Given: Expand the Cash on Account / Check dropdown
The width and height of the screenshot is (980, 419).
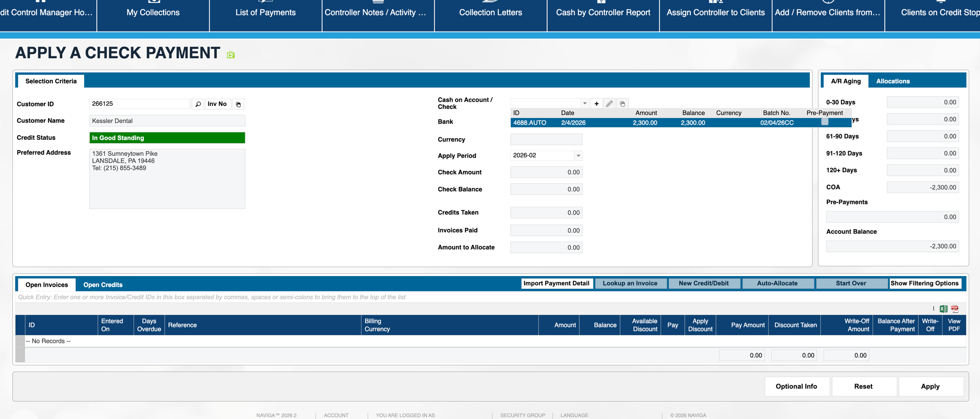Looking at the screenshot, I should click(585, 103).
